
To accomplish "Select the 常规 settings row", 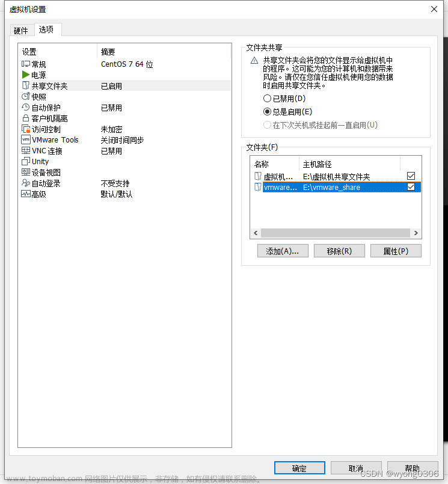I will (x=124, y=64).
